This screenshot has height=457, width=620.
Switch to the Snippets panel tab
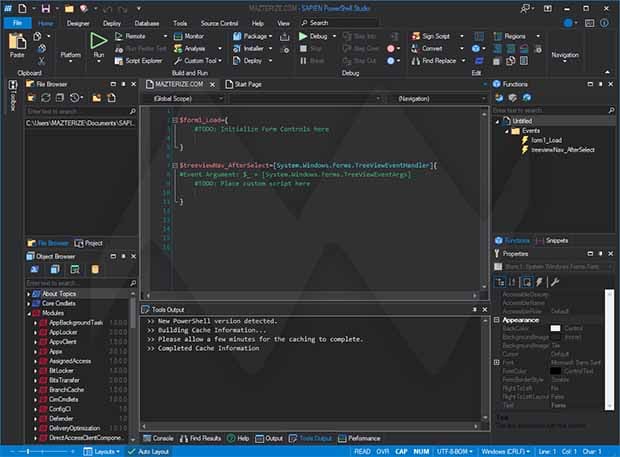pos(552,240)
